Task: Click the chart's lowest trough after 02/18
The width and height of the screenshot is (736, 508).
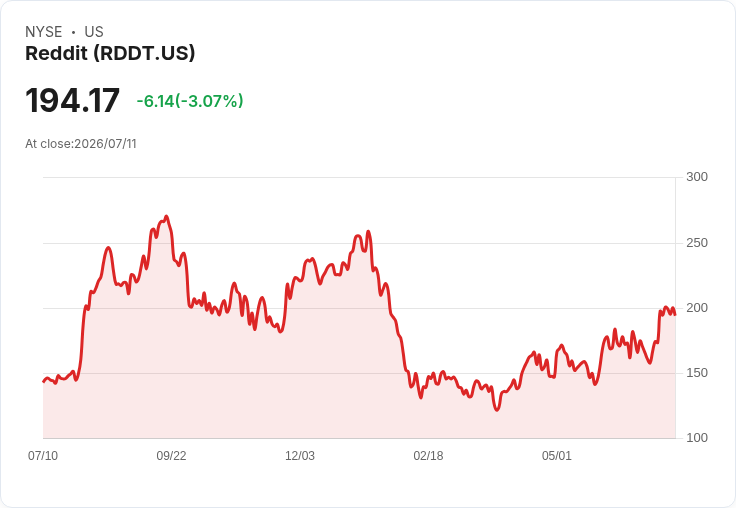Action: (x=497, y=410)
